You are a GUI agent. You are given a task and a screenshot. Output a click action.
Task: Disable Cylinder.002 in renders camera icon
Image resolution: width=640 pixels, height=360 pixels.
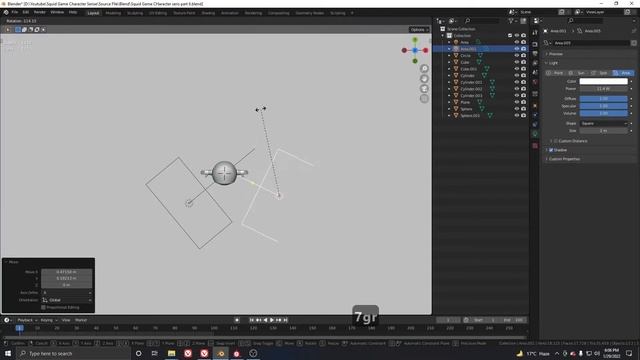pyautogui.click(x=523, y=89)
